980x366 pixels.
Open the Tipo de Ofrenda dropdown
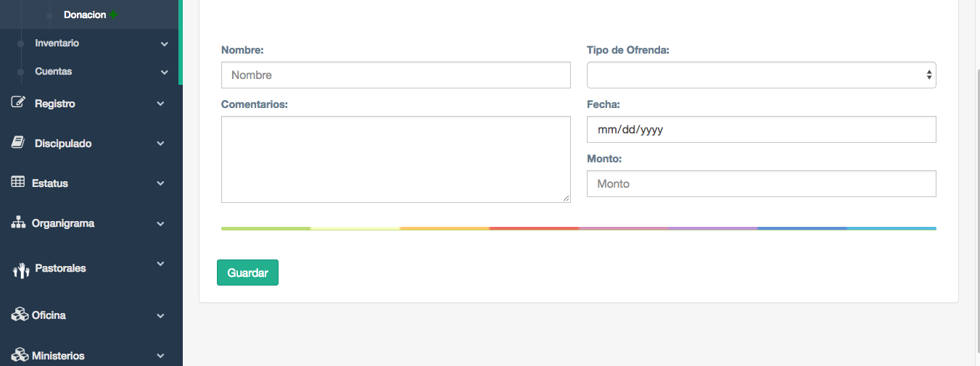(761, 75)
